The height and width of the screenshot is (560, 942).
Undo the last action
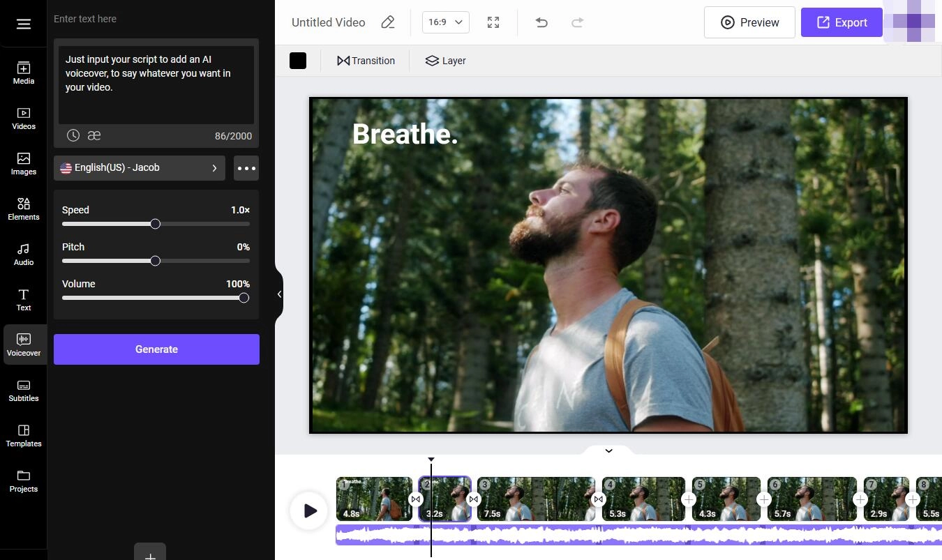(541, 22)
